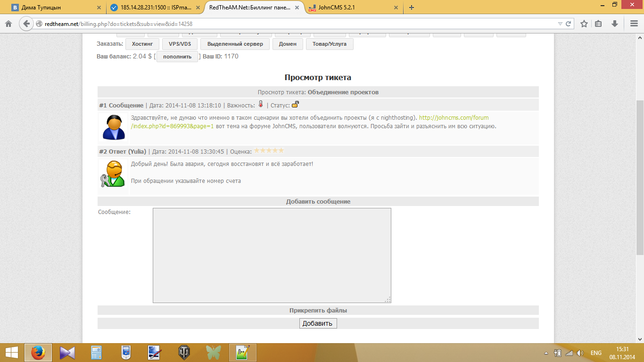Click the пополнить balance button
644x362 pixels.
pyautogui.click(x=177, y=57)
